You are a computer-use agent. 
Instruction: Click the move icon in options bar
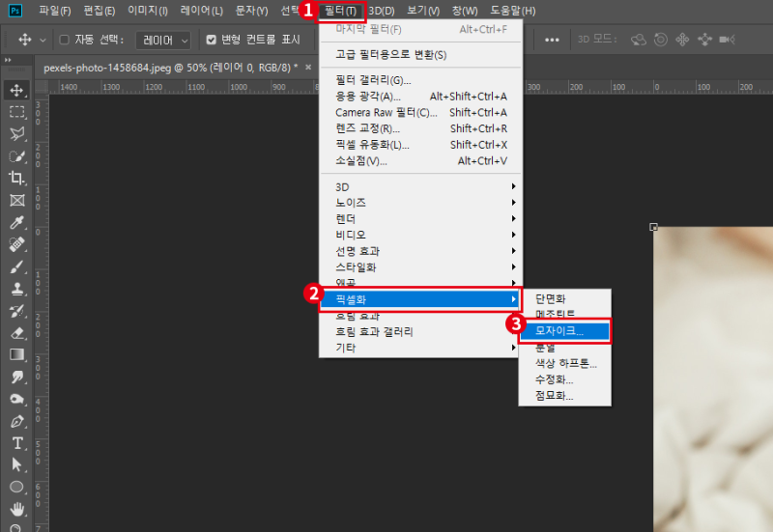[25, 40]
